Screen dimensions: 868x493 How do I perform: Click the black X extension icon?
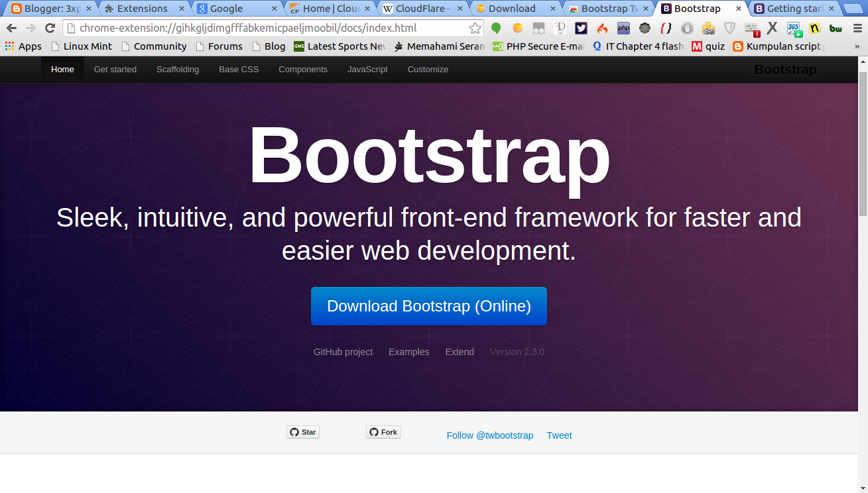pos(772,28)
